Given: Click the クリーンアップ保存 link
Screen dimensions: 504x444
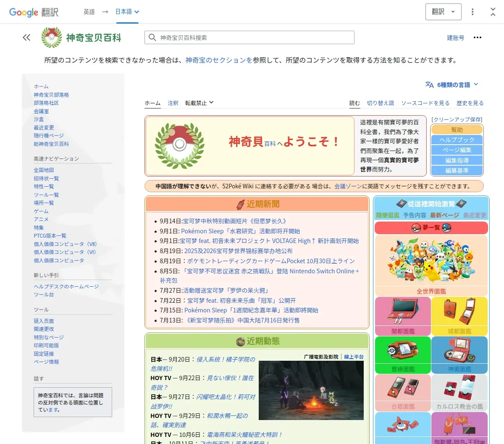Looking at the screenshot, I should pos(457,120).
